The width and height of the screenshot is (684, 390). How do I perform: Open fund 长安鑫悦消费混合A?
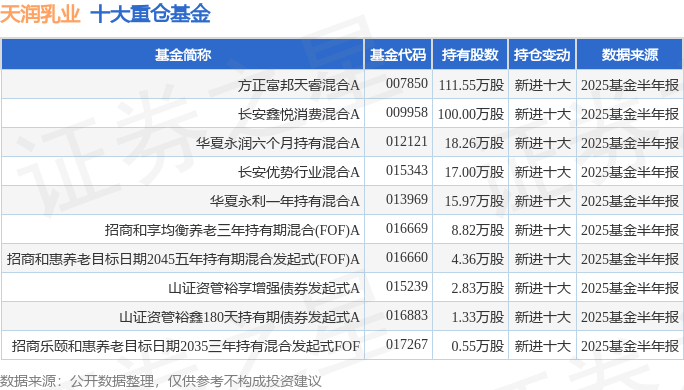pyautogui.click(x=298, y=114)
